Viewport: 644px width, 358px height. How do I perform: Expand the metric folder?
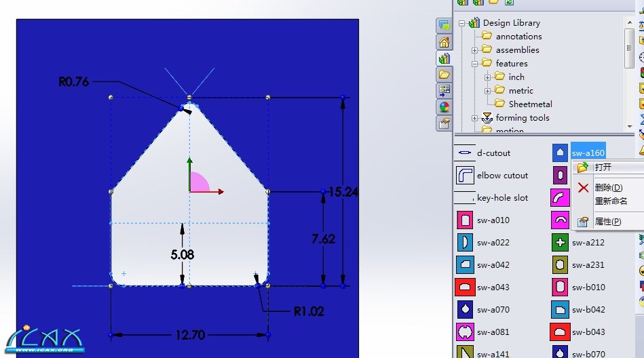point(487,91)
